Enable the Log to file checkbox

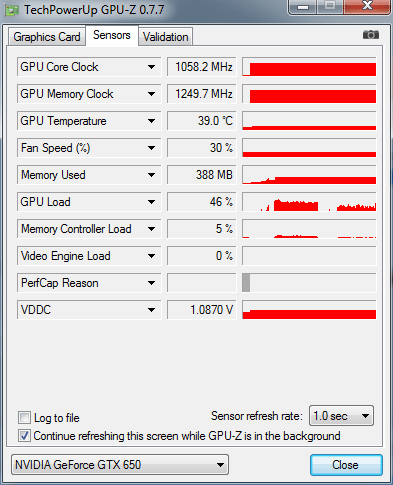pyautogui.click(x=24, y=417)
